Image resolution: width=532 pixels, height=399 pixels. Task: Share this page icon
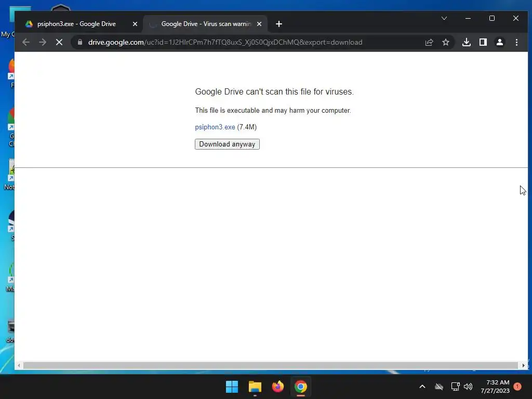coord(429,42)
